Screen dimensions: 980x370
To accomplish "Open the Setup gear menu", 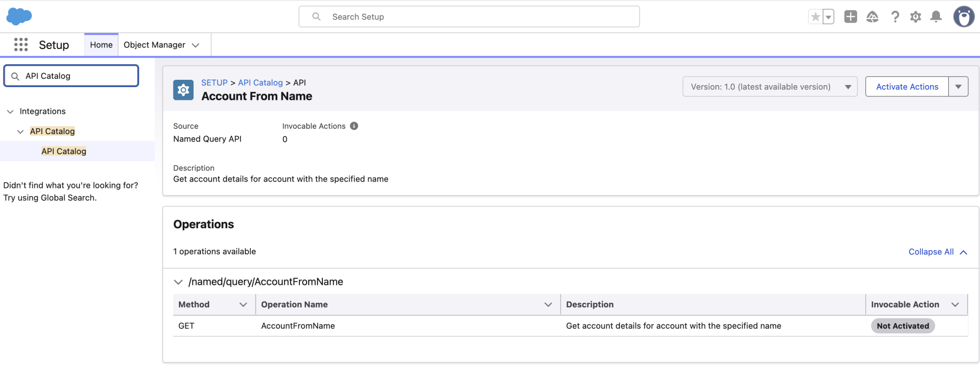I will click(915, 17).
